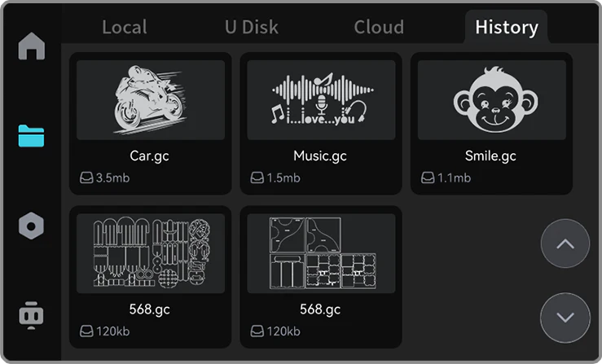This screenshot has height=364, width=602.
Task: Click the robot assistant icon in sidebar
Action: [x=32, y=314]
